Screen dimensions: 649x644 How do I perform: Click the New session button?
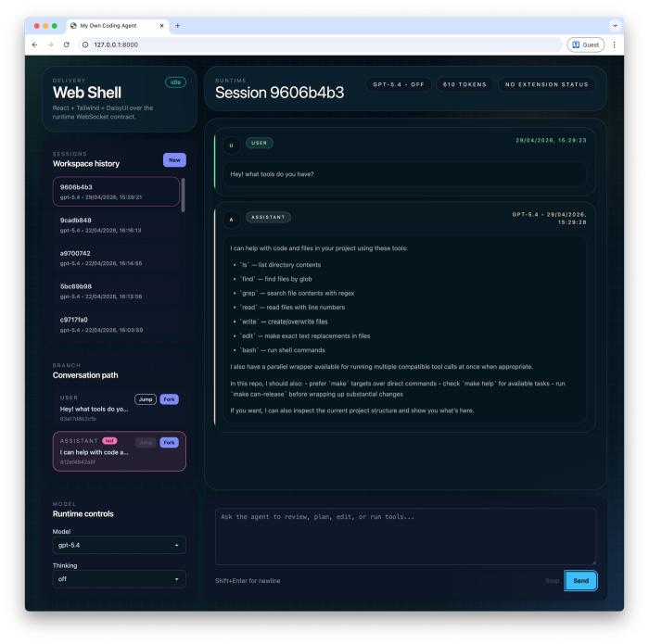point(174,160)
